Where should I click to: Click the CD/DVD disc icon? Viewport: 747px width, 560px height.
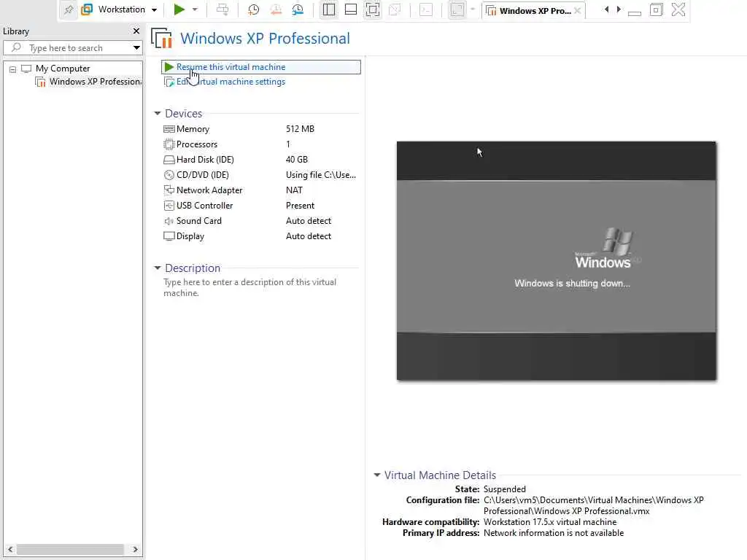[169, 175]
